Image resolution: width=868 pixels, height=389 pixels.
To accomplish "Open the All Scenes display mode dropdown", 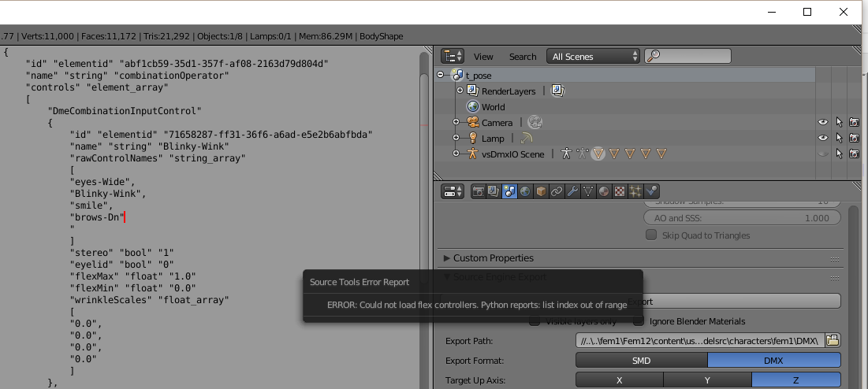I will tap(593, 57).
